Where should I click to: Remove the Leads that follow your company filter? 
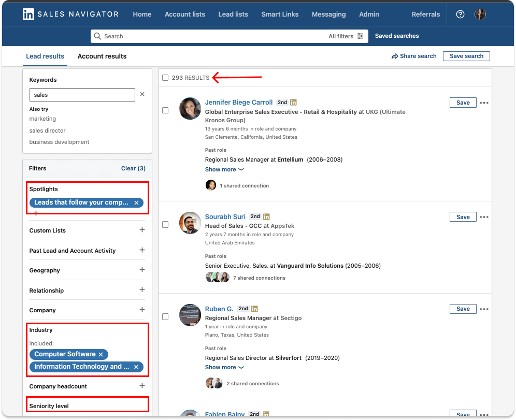136,202
